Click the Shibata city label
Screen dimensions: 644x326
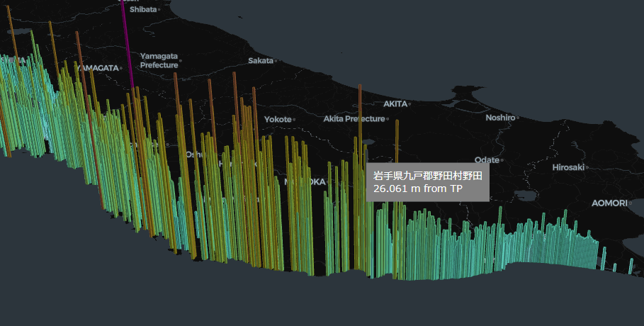pos(143,9)
